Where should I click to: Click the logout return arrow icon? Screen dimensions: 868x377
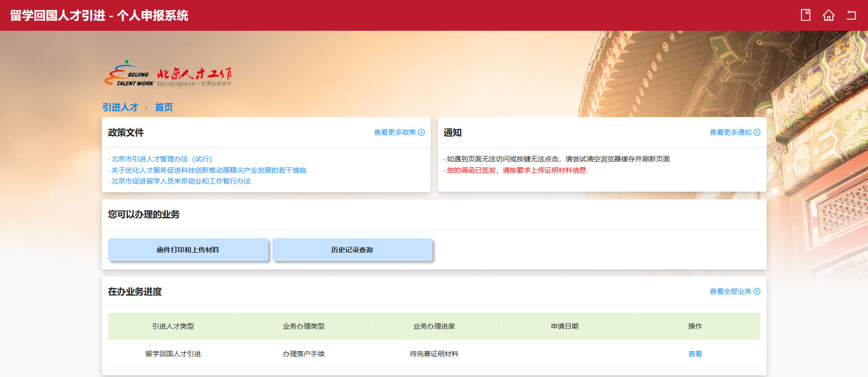(x=851, y=15)
